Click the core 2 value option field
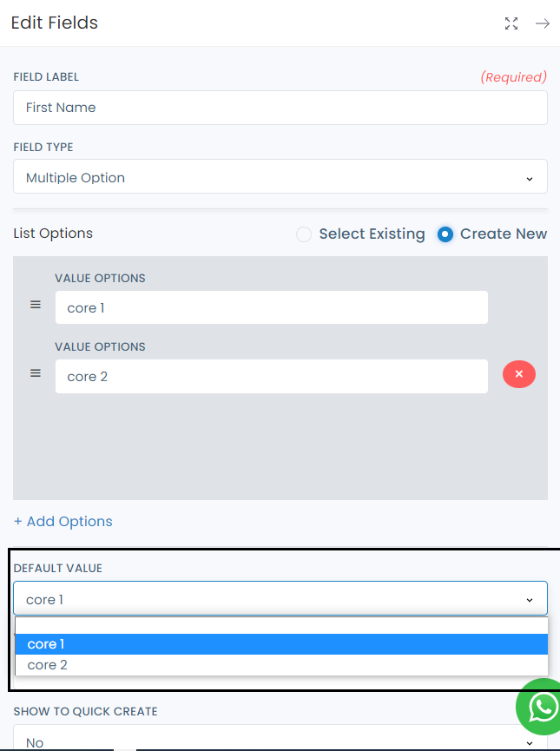 coord(272,377)
